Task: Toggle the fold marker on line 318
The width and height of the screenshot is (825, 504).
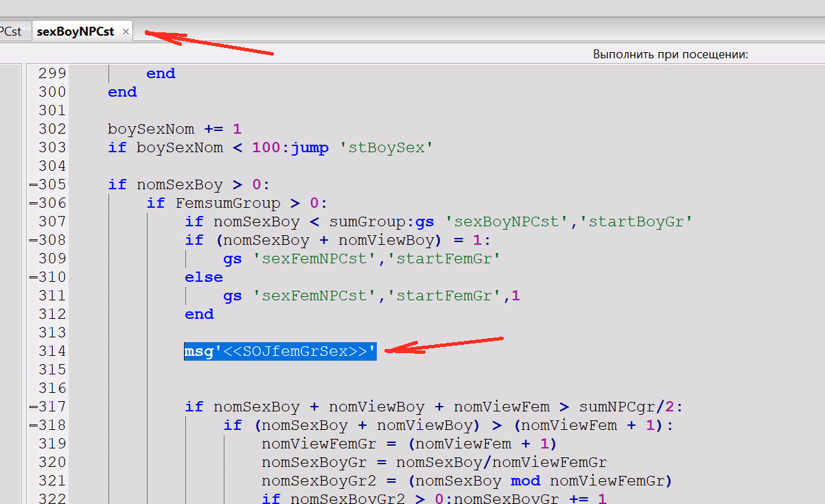Action: [x=32, y=425]
